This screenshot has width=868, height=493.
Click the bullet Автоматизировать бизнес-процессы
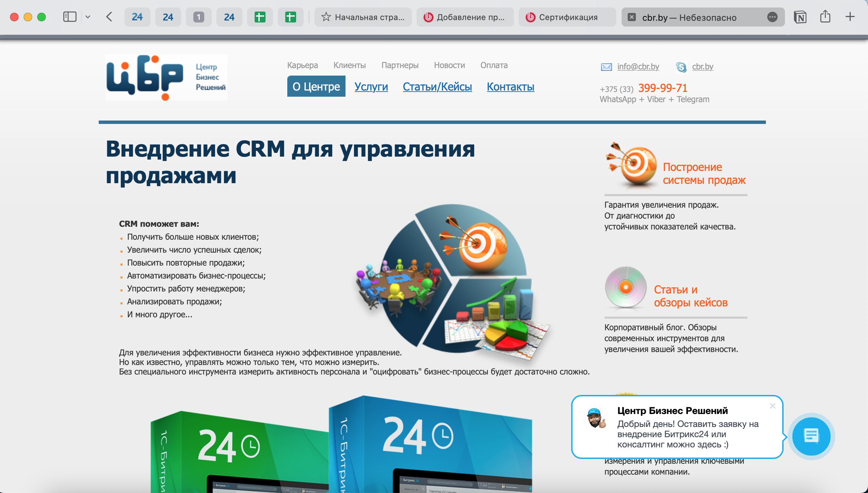[x=196, y=276]
